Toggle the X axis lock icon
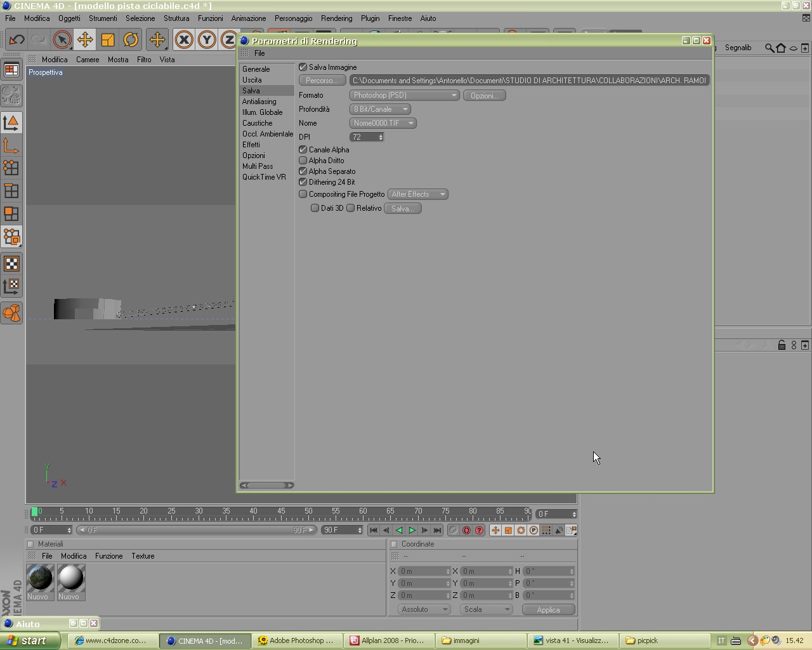This screenshot has width=812, height=650. [x=184, y=39]
